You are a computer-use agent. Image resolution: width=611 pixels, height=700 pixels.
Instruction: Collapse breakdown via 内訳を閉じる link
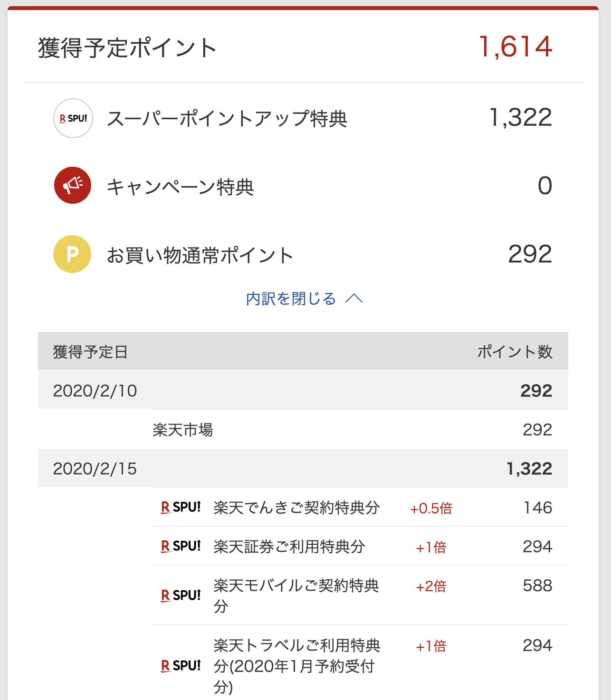pyautogui.click(x=291, y=299)
